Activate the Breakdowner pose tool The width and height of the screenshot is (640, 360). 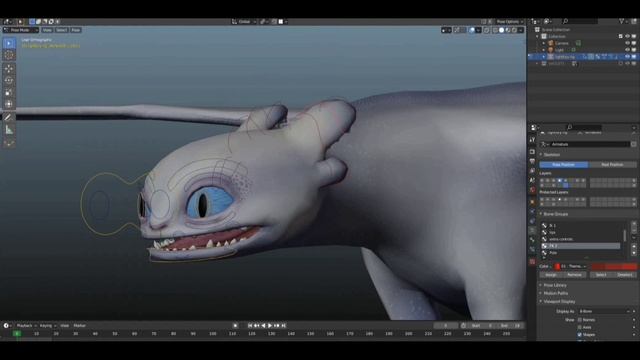[9, 143]
